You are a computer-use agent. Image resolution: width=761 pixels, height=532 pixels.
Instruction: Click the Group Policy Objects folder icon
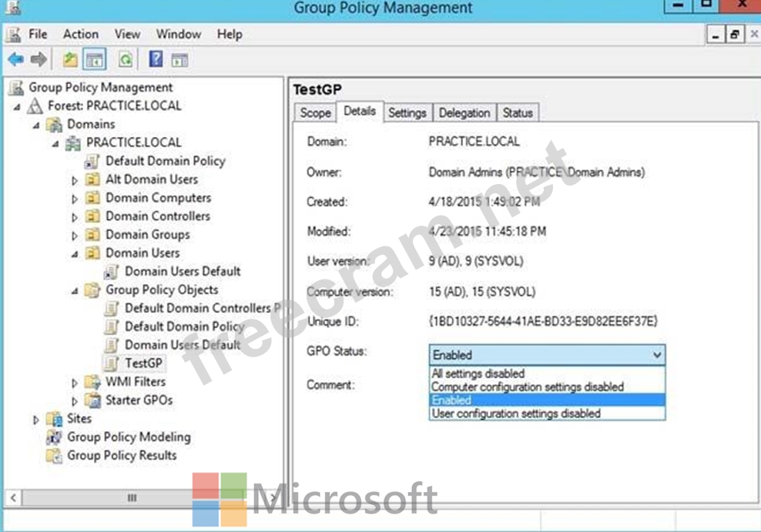[92, 290]
